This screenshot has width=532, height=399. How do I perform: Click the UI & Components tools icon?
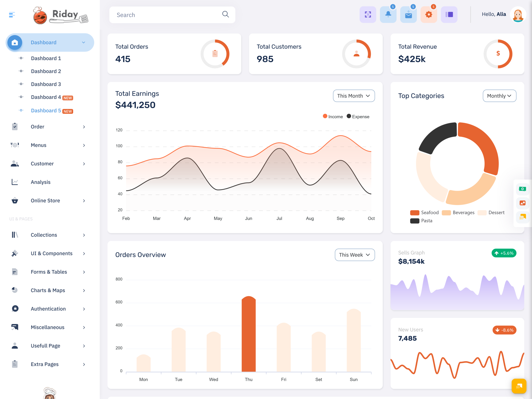click(x=15, y=253)
